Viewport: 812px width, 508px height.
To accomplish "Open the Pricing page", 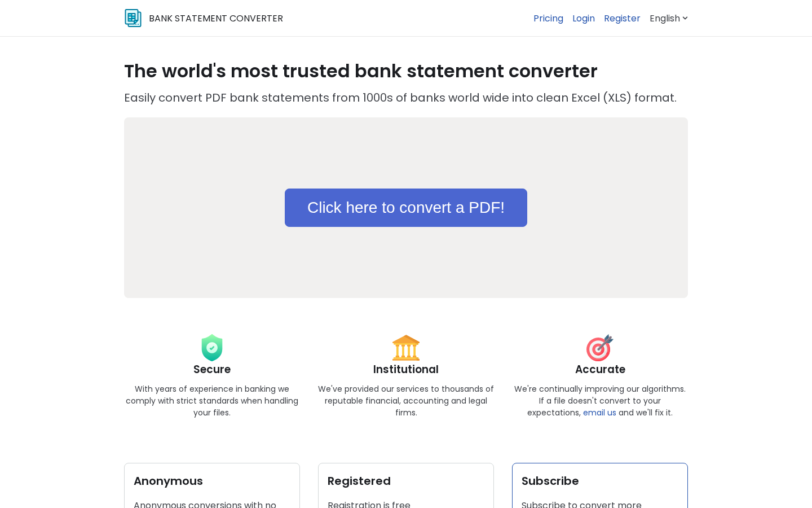I will [548, 18].
